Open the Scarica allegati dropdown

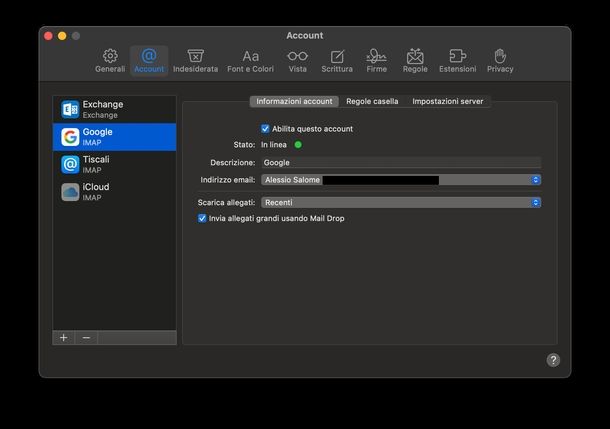tap(535, 202)
